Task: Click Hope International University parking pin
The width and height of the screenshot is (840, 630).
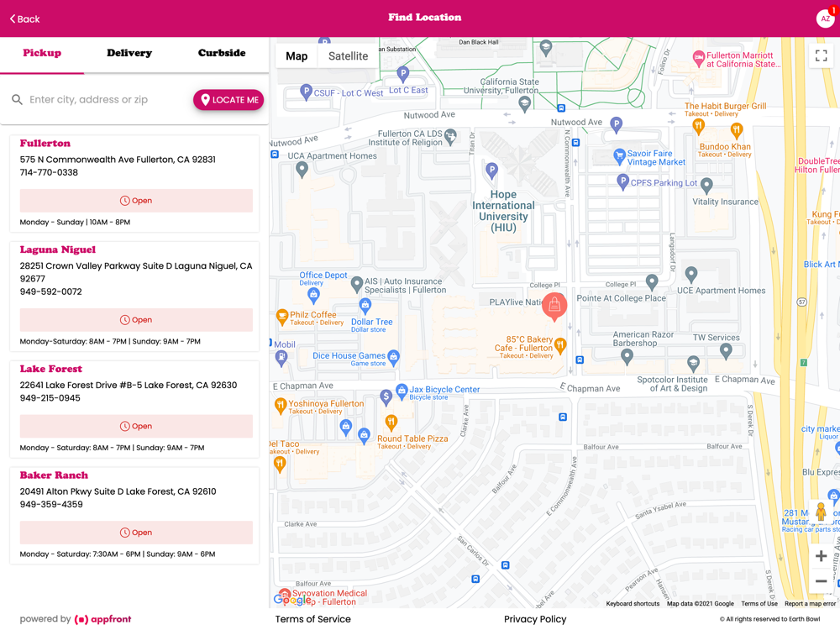Action: pyautogui.click(x=491, y=171)
